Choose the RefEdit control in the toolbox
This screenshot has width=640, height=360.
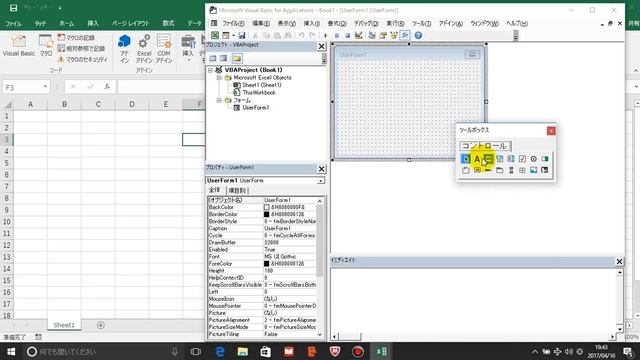pos(545,170)
